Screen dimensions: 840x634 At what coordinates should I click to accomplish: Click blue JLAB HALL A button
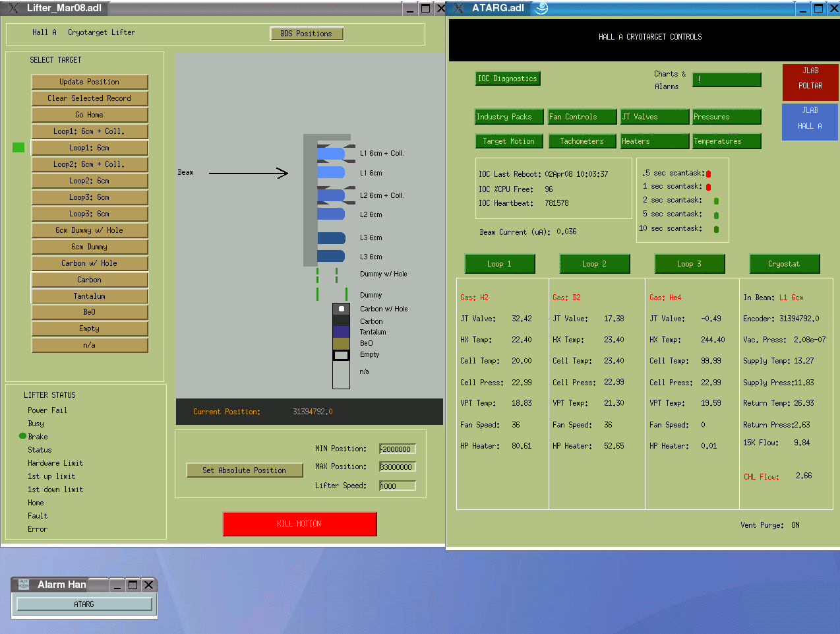tap(810, 122)
